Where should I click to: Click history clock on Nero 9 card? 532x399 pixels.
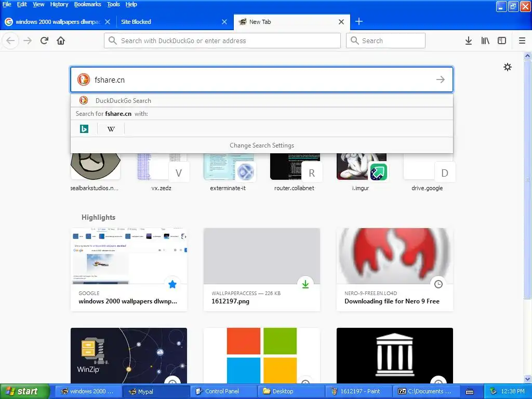click(x=438, y=284)
